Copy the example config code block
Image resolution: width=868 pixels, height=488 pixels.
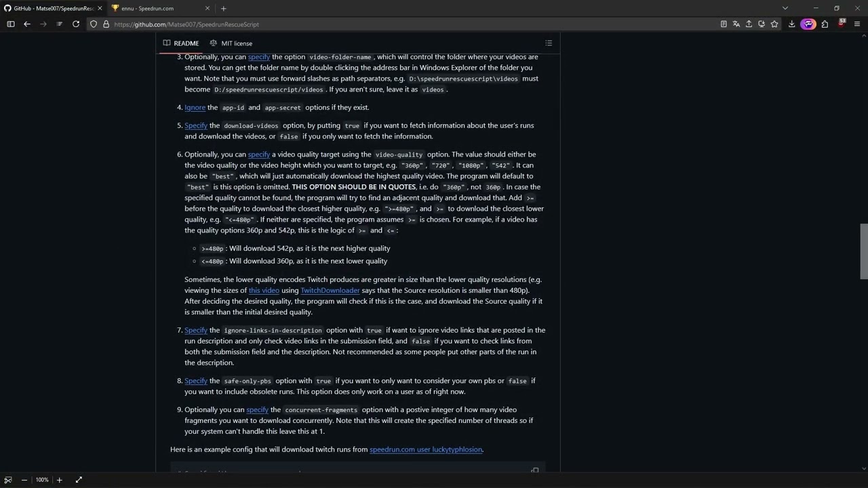535,469
